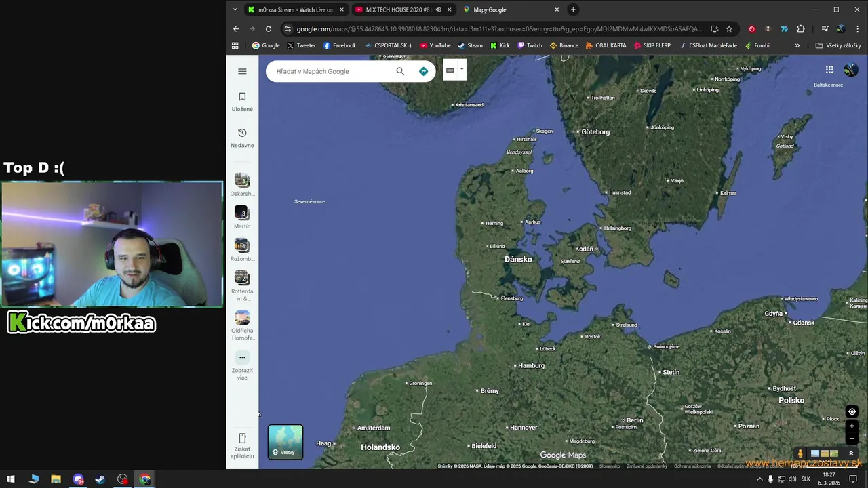The width and height of the screenshot is (868, 488).
Task: Reload the current page
Action: click(x=269, y=28)
